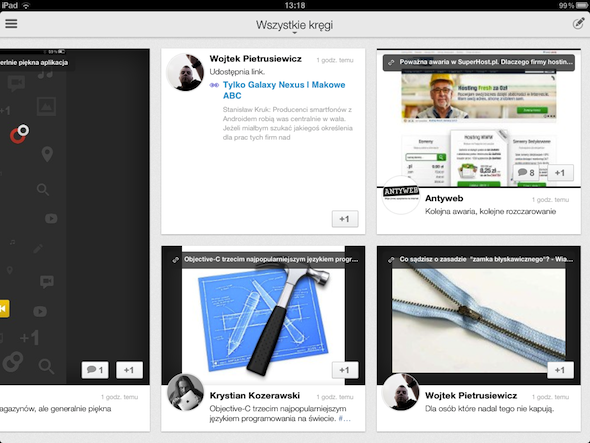This screenshot has height=443, width=590.
Task: Open the 8 comments on the Antyweb post
Action: click(526, 173)
